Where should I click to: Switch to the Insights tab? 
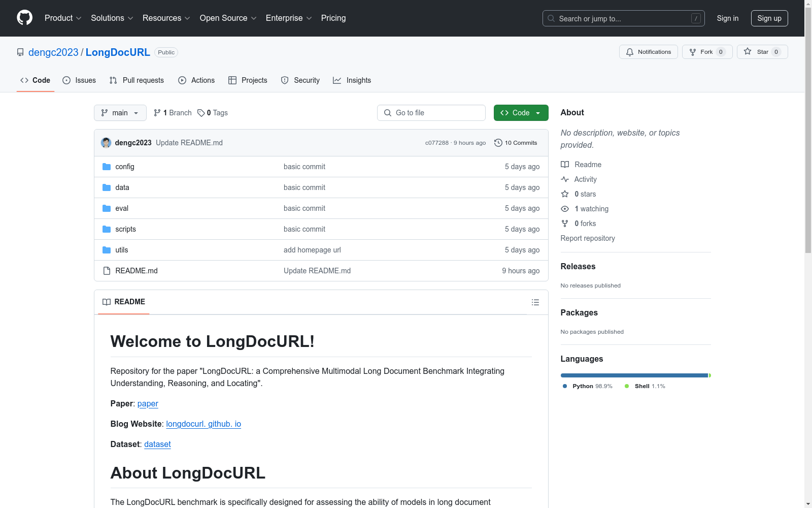tap(352, 80)
